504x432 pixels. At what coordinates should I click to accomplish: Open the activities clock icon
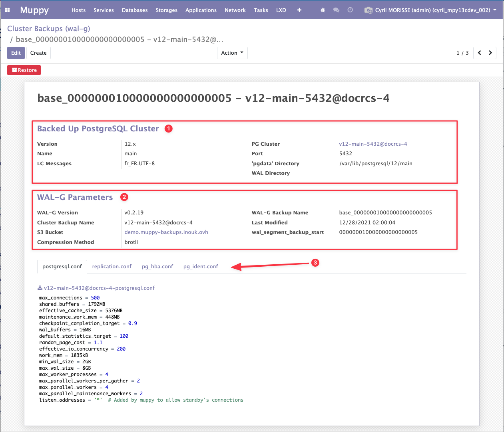click(x=350, y=10)
